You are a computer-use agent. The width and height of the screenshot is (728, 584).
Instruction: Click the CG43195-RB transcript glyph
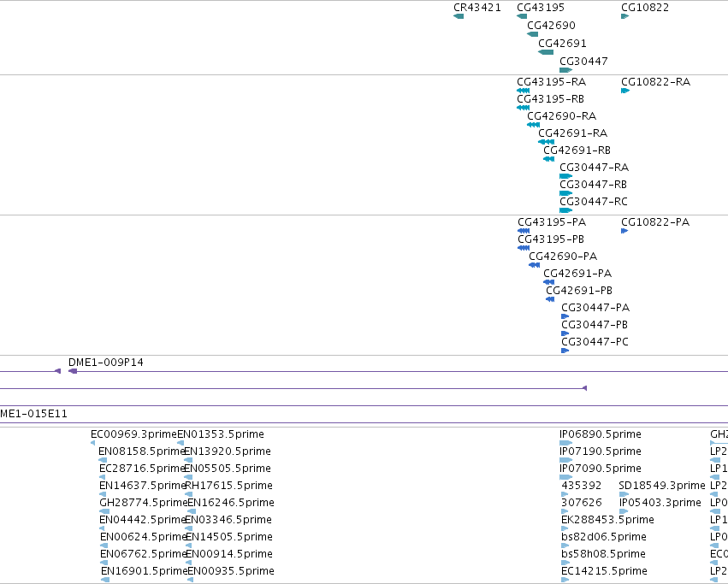[x=524, y=108]
